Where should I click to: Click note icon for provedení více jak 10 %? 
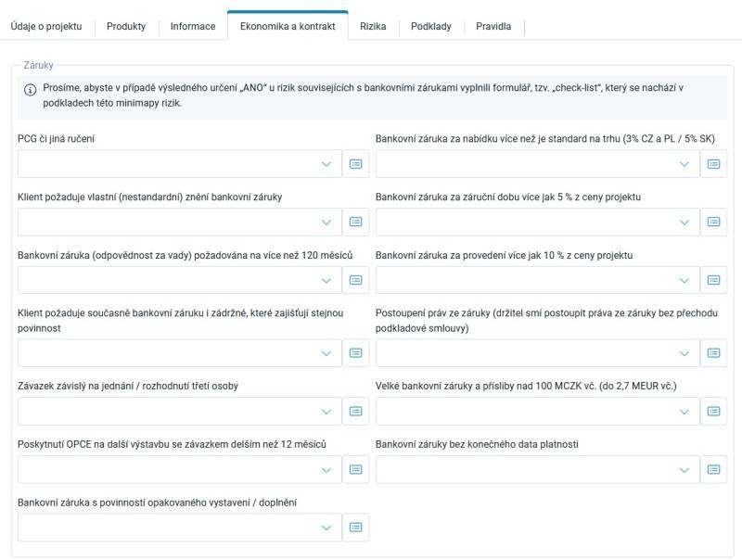[x=713, y=280]
